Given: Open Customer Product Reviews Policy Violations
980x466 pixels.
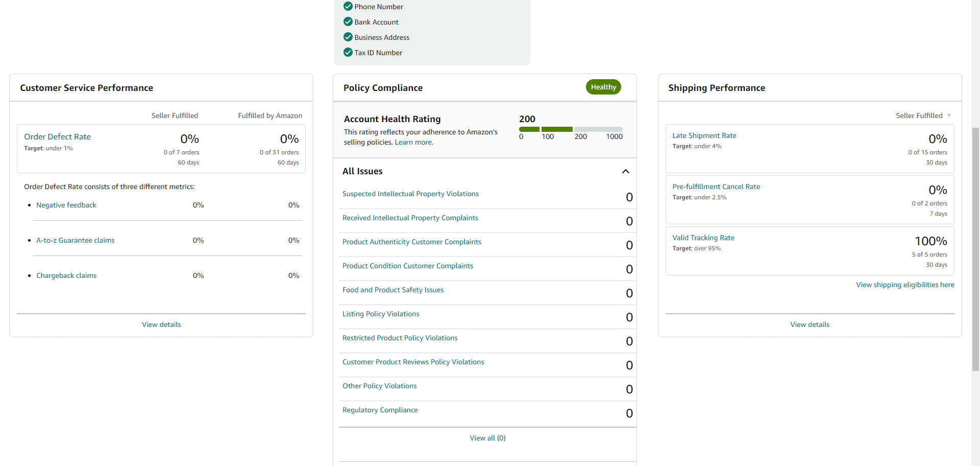Looking at the screenshot, I should 413,362.
